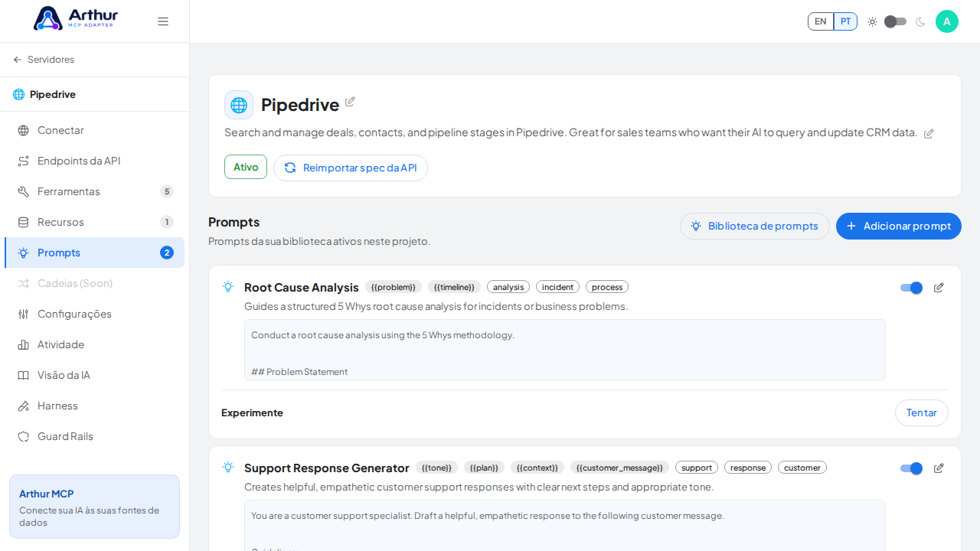Click the {{plan}} variable tag
The height and width of the screenshot is (551, 980).
[484, 468]
